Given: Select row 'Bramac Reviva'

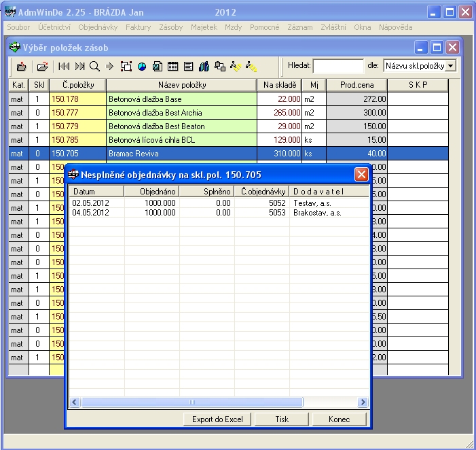Looking at the screenshot, I should coord(229,154).
